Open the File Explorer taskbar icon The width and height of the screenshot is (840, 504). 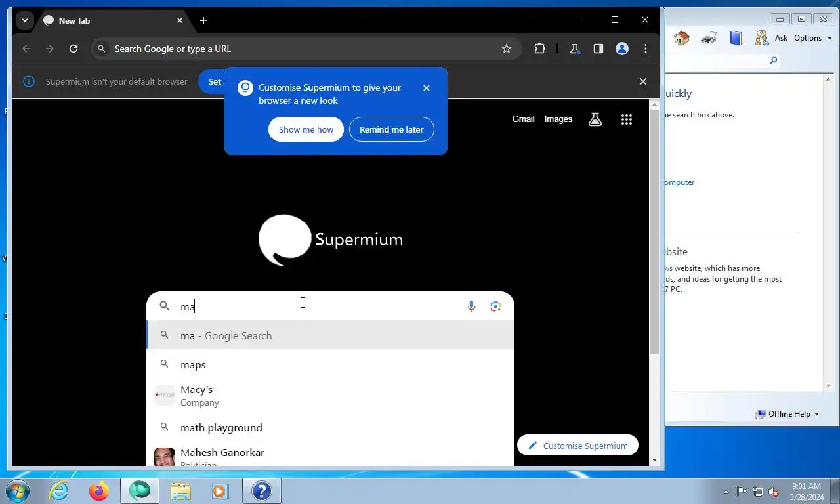180,491
